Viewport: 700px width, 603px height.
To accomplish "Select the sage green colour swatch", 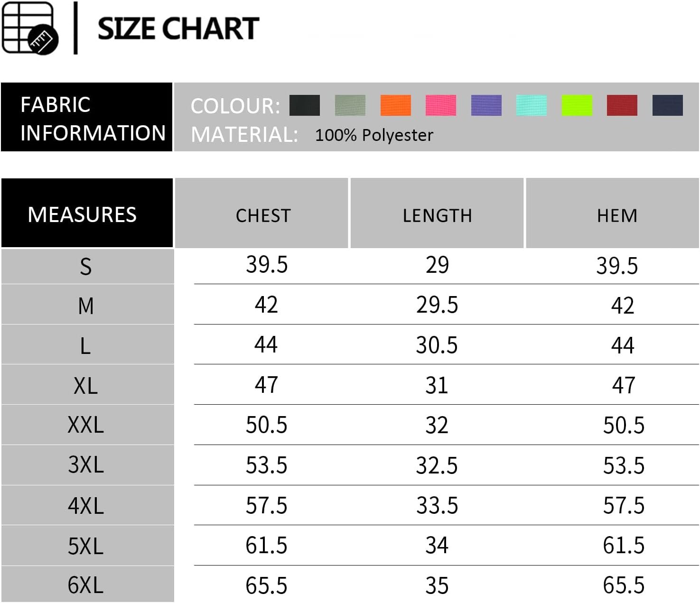I will [350, 105].
